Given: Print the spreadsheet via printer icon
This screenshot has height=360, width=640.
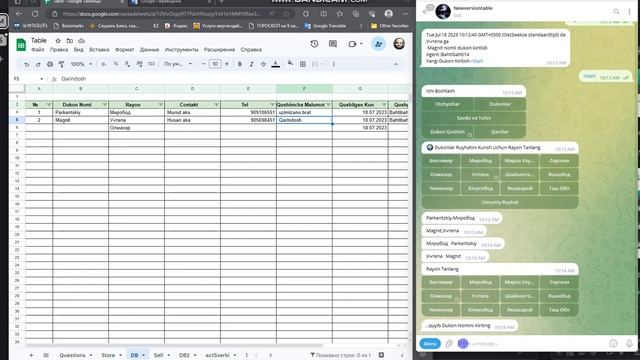Looking at the screenshot, I should pyautogui.click(x=50, y=64).
